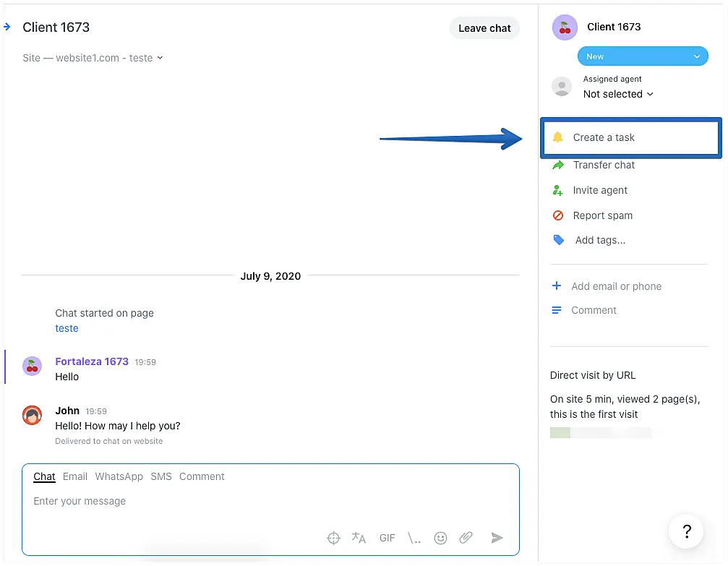728x566 pixels.
Task: Open the emoji picker smiley icon
Action: point(440,538)
